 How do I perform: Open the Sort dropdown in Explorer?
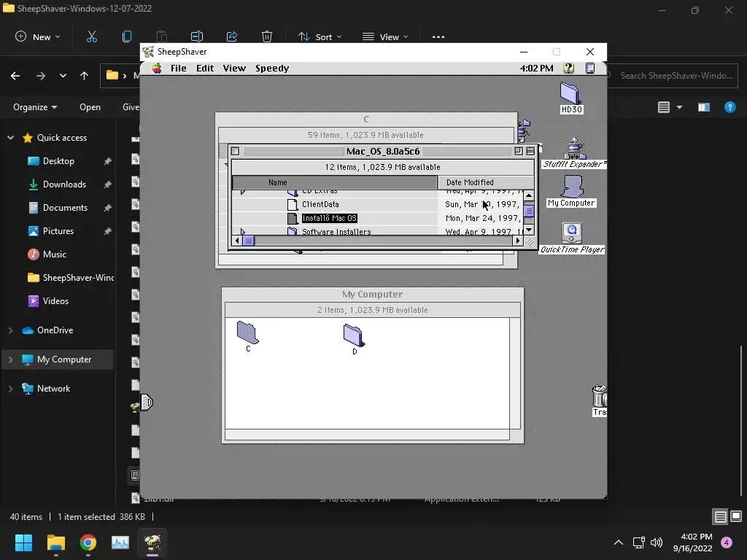320,36
